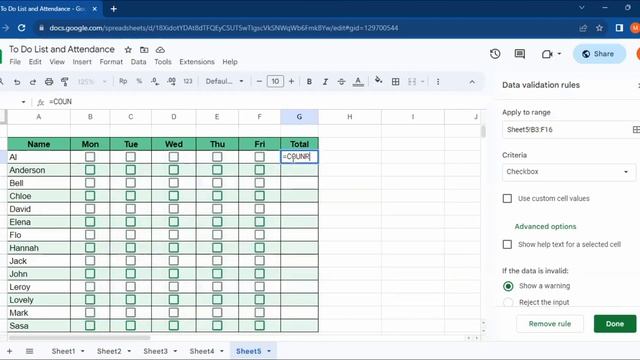Bookmark this page with the star
Screen dimensions: 640x360
click(599, 28)
